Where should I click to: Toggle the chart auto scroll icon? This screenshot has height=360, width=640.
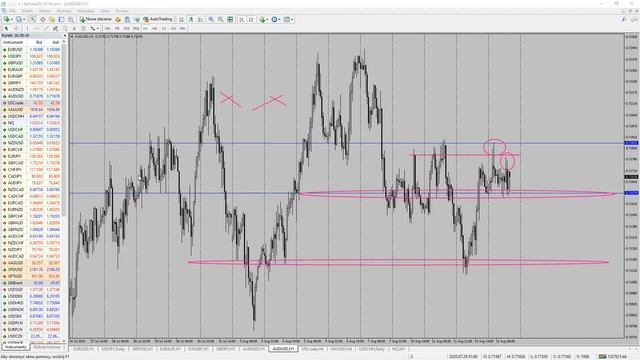pyautogui.click(x=242, y=19)
